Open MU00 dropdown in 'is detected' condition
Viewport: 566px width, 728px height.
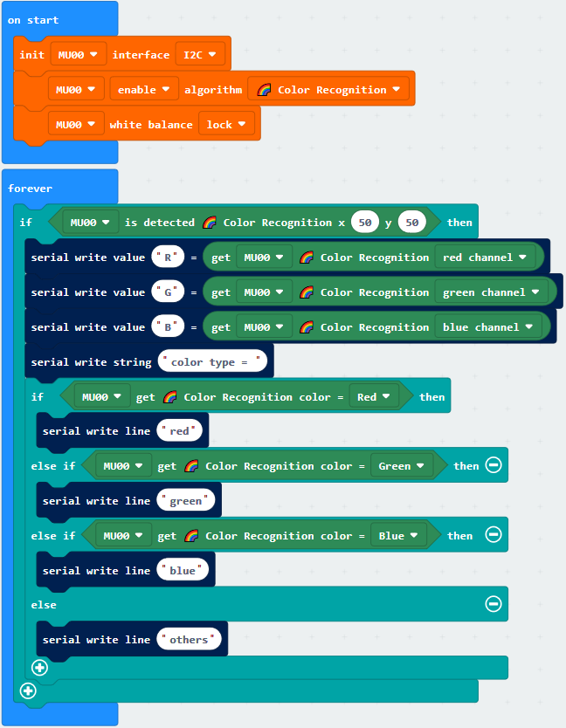(90, 223)
